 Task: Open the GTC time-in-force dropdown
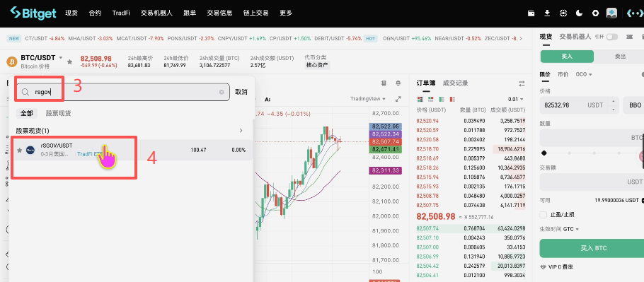pos(571,229)
